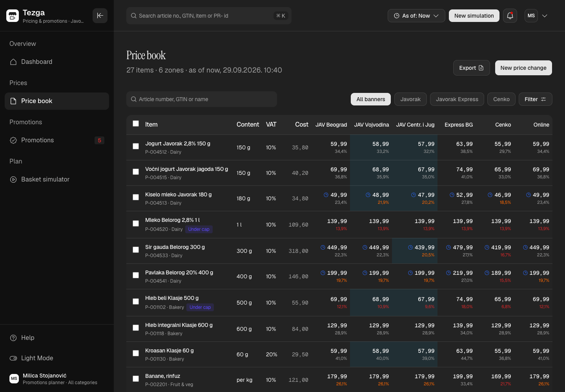The width and height of the screenshot is (565, 392).
Task: Click the clock icon in As of: Now
Action: click(397, 16)
